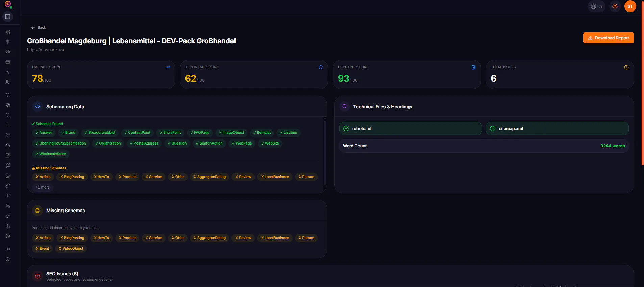Select the EntryPoint schema chip
Viewport: 644px width, 287px height.
tap(170, 133)
